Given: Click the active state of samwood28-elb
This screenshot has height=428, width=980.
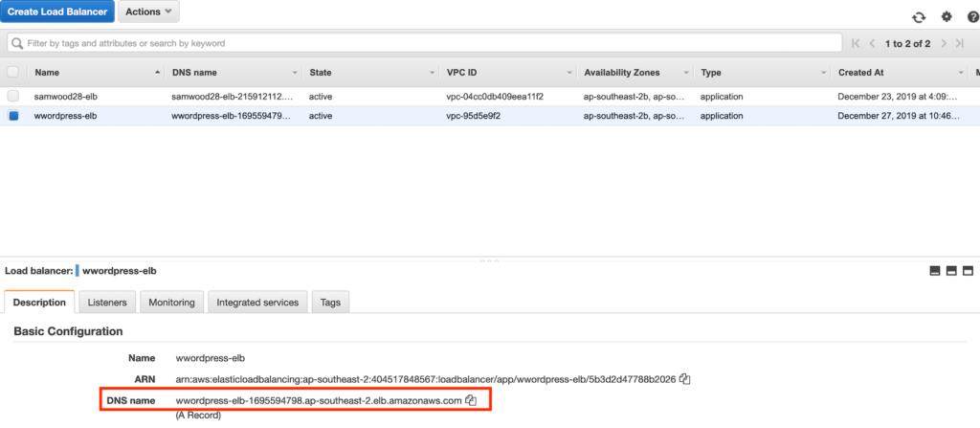Looking at the screenshot, I should pos(320,97).
